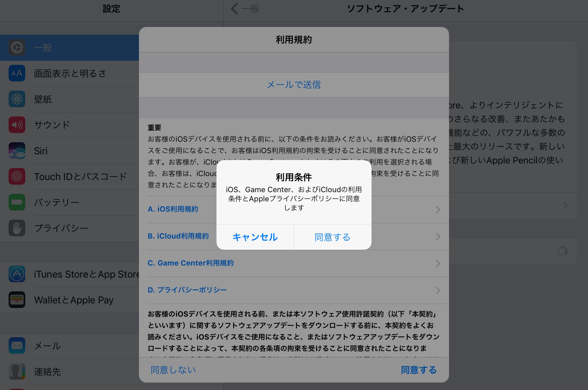Tap the Touch ID fingerprint icon
This screenshot has height=390, width=588.
(x=17, y=176)
